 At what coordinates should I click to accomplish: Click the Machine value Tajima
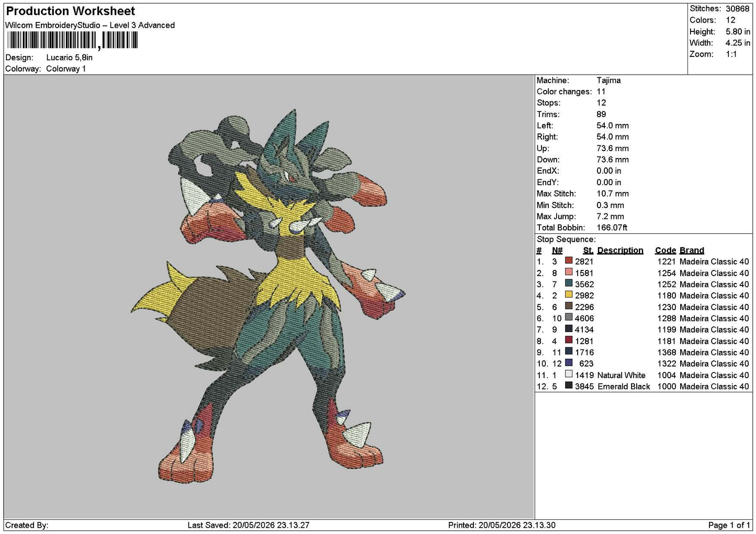coord(608,80)
